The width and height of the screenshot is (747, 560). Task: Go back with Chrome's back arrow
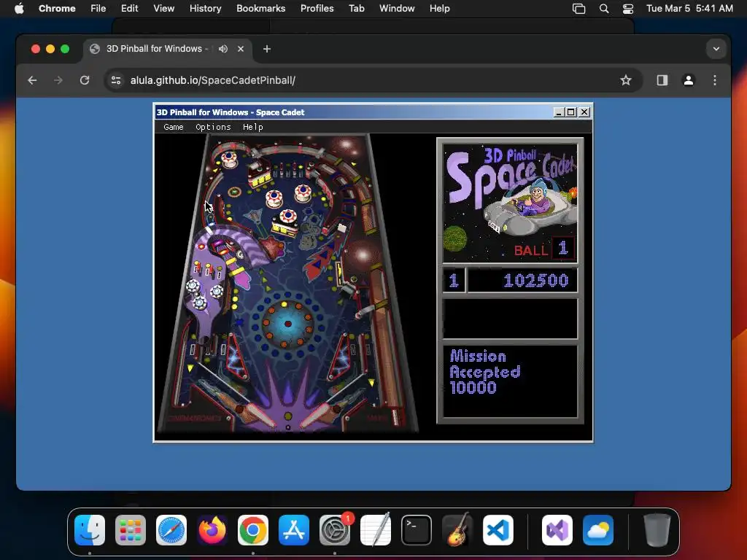pyautogui.click(x=32, y=80)
